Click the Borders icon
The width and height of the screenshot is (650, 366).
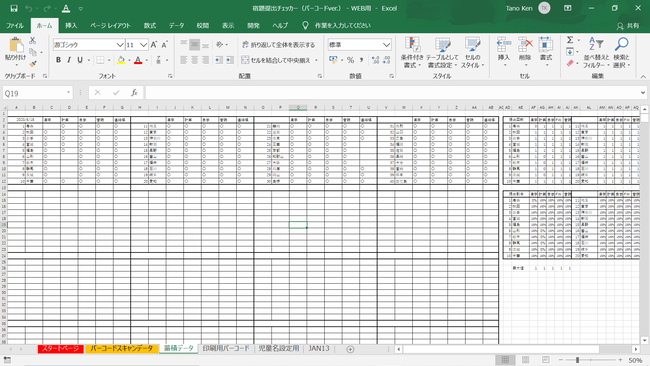(x=100, y=60)
